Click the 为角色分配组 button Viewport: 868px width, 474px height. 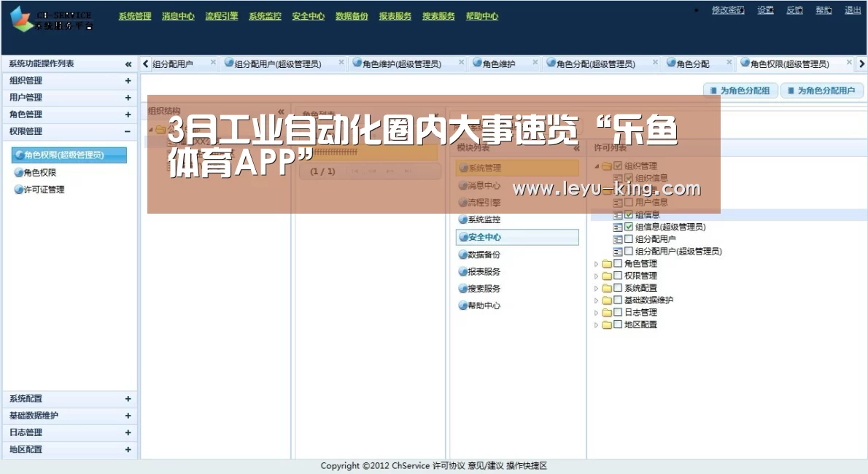pyautogui.click(x=740, y=90)
